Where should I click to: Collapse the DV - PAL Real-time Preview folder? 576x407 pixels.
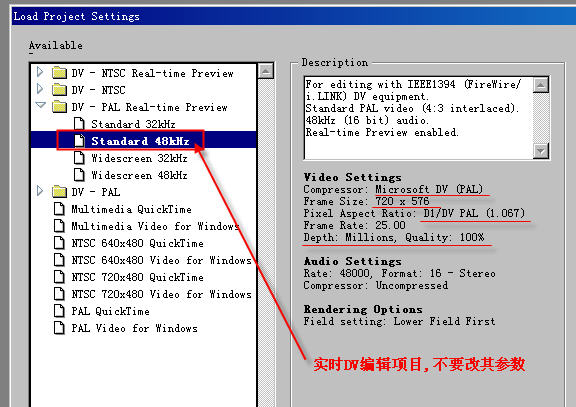(40, 105)
